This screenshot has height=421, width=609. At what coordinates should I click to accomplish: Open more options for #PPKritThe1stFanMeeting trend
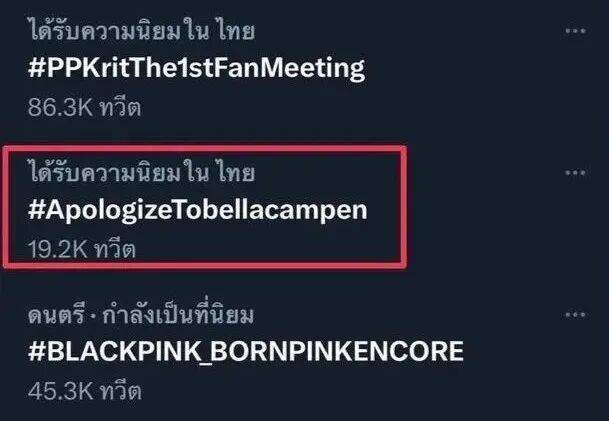point(573,30)
